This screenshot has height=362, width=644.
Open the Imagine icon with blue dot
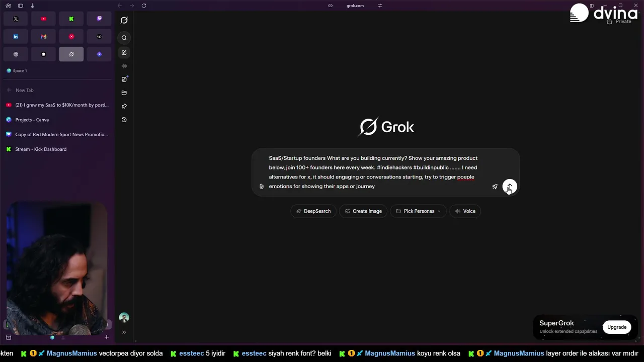(124, 79)
